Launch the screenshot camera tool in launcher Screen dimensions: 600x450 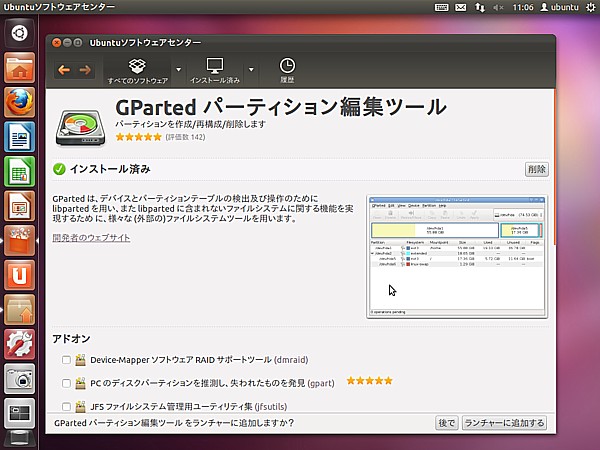click(x=20, y=378)
